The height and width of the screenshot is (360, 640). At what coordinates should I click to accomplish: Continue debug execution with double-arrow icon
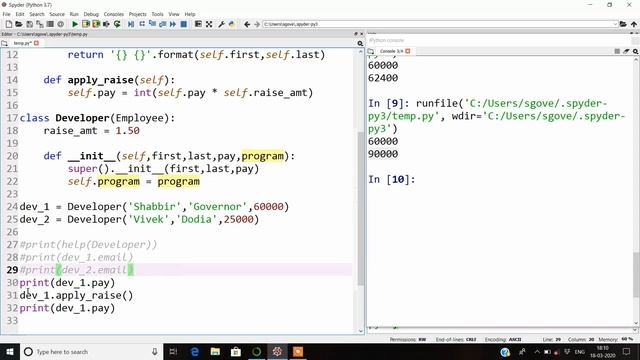(173, 24)
